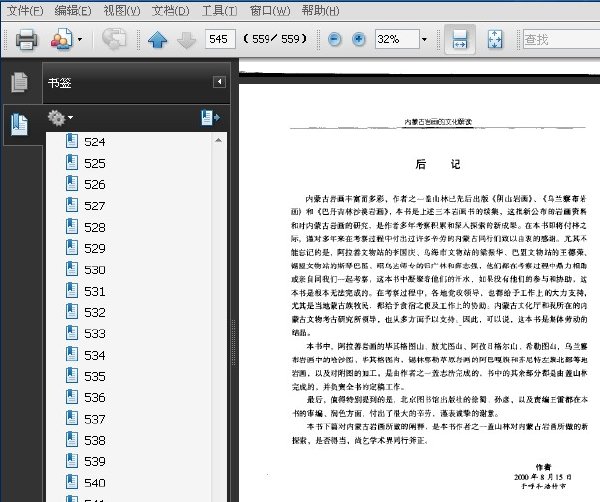Collapse the 书签 panel with arrow button

point(219,81)
